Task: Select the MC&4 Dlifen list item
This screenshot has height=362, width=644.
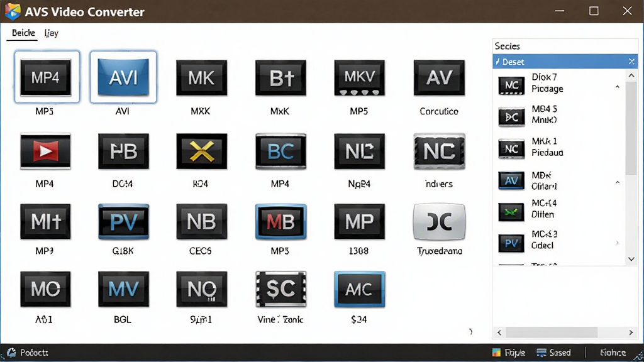Action: tap(558, 209)
